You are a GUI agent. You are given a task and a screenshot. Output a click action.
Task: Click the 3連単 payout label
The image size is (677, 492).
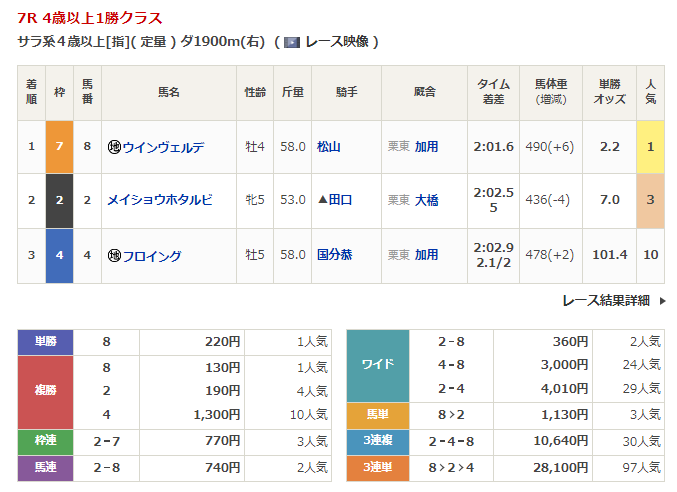pos(377,466)
